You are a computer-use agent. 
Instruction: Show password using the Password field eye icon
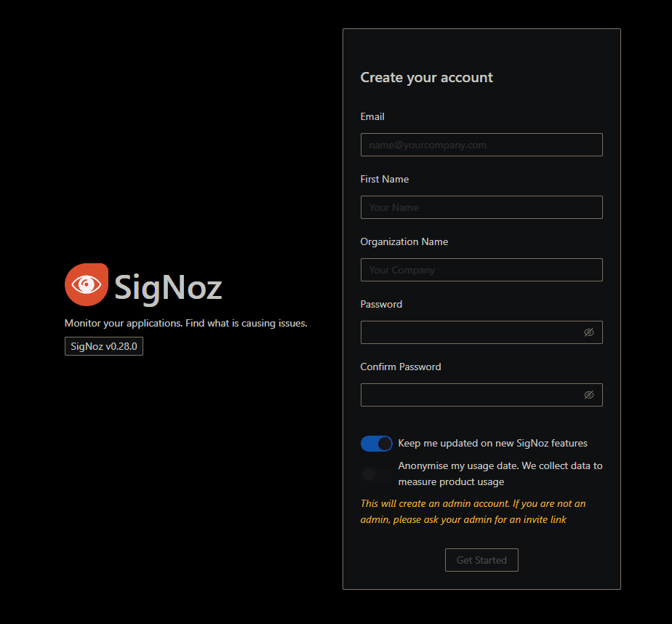pyautogui.click(x=589, y=332)
